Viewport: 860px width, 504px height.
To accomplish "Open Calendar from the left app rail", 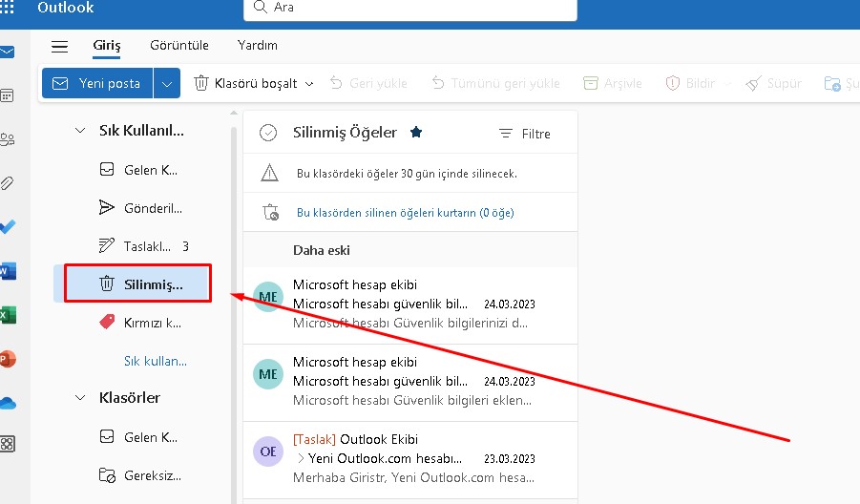I will tap(7, 95).
